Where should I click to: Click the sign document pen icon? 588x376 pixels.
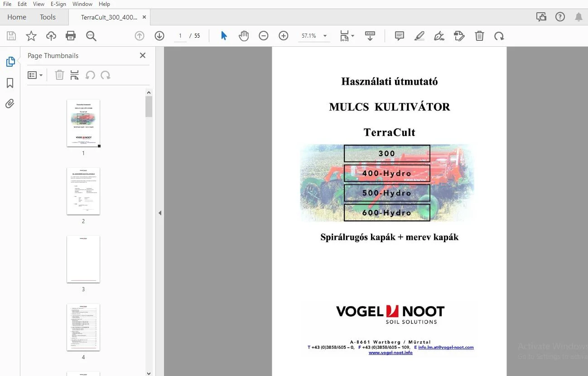coord(439,36)
